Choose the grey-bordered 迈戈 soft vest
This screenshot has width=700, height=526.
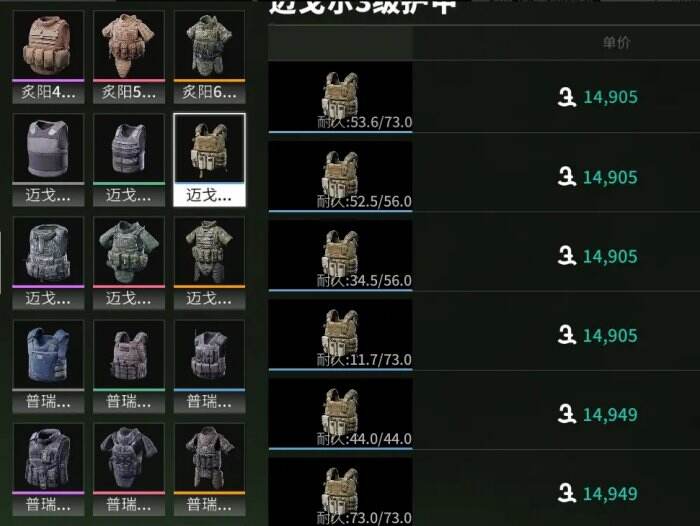click(x=48, y=160)
